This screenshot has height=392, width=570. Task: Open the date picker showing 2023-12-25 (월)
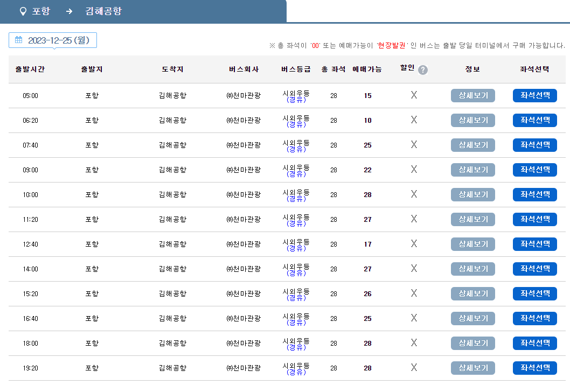pyautogui.click(x=53, y=40)
